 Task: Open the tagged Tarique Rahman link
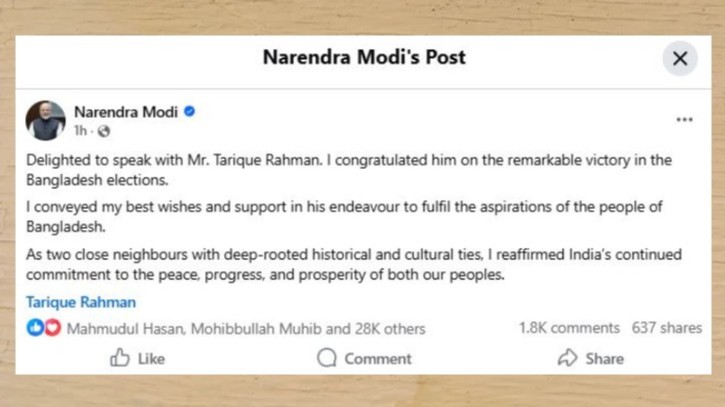click(81, 302)
